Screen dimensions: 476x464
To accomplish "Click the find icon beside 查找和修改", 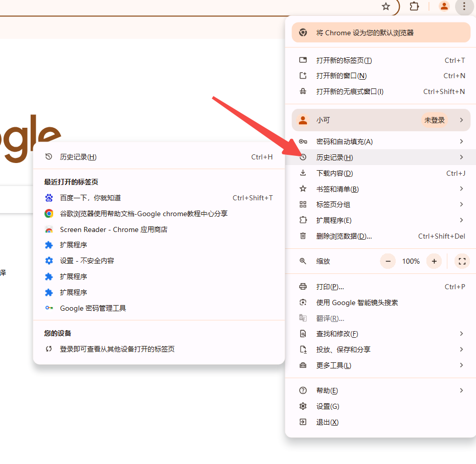I will point(303,334).
